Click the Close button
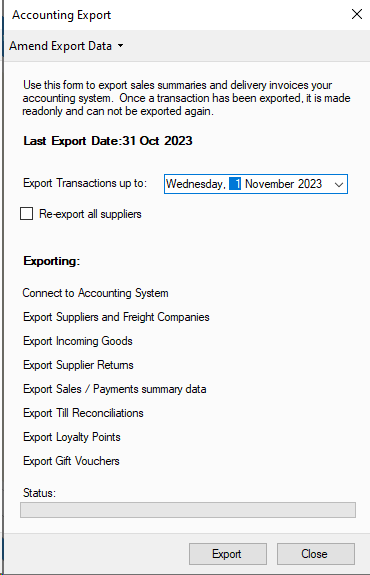The image size is (370, 575). 316,554
